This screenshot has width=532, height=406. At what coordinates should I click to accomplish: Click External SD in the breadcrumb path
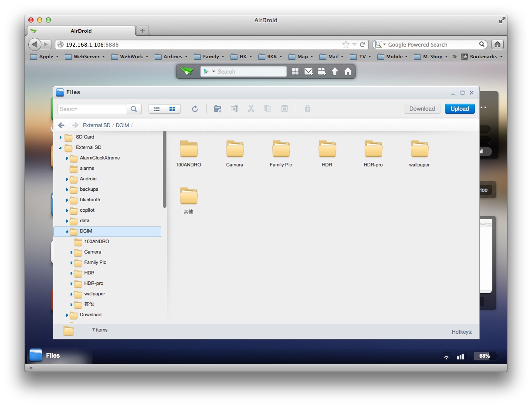[96, 125]
